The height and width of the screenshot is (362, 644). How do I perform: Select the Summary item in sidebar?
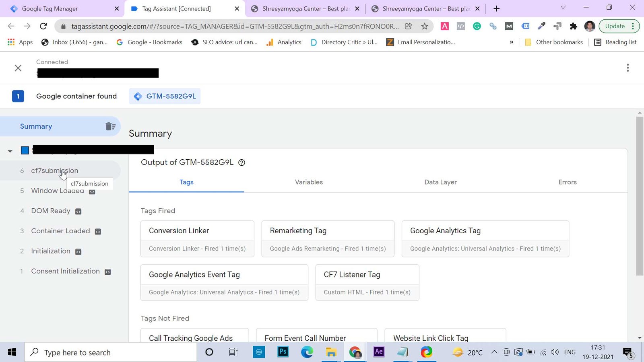click(60, 126)
